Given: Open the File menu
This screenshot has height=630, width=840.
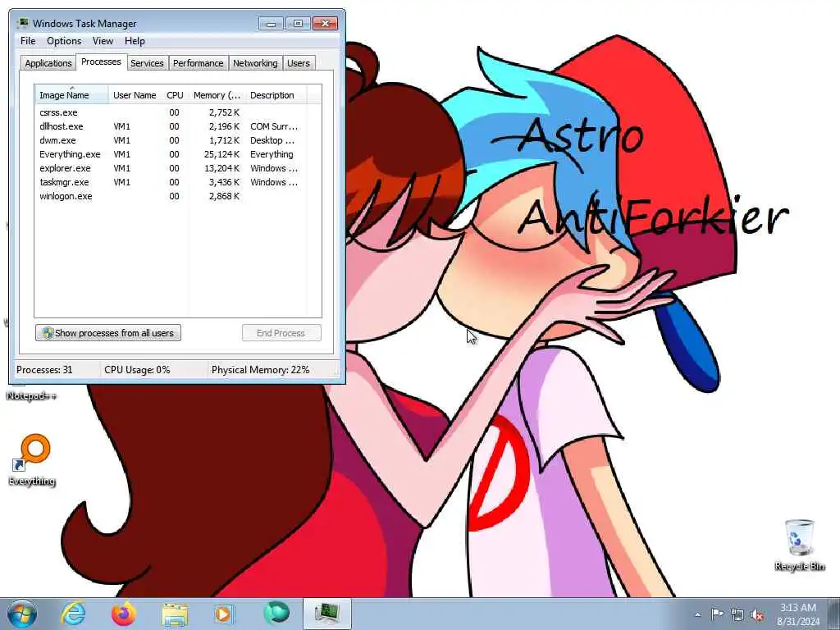Looking at the screenshot, I should point(28,41).
